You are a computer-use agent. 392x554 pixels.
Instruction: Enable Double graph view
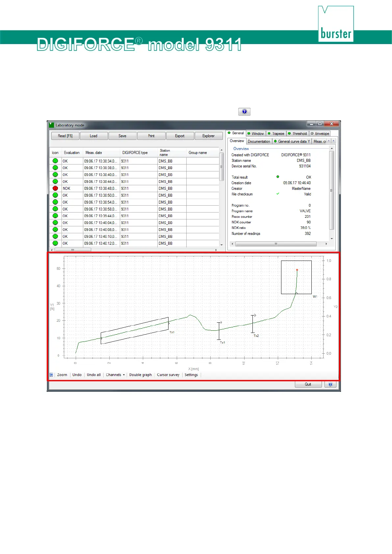click(x=141, y=375)
